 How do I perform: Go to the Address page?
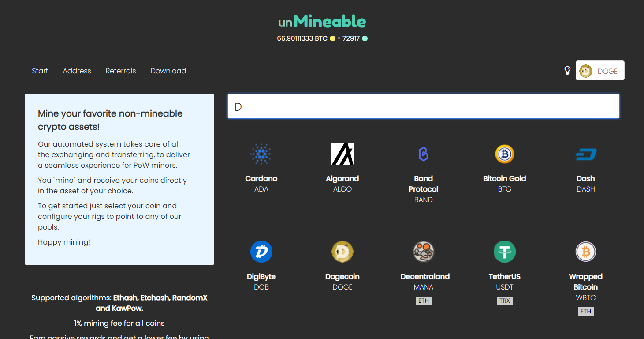(x=77, y=71)
